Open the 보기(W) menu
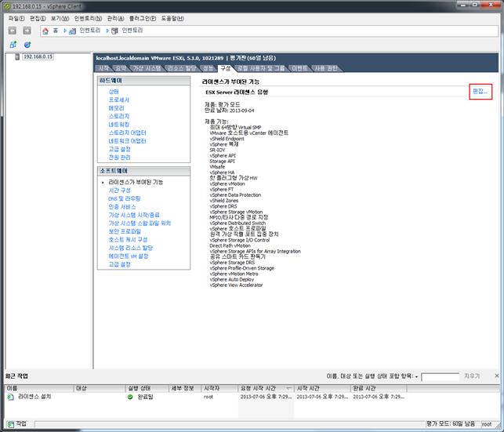This screenshot has height=432, width=504. 60,19
